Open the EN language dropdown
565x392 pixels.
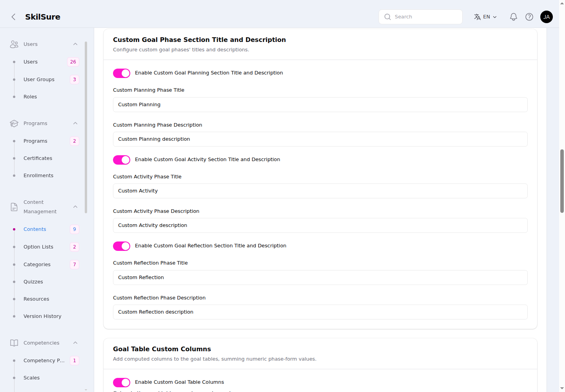pos(486,17)
